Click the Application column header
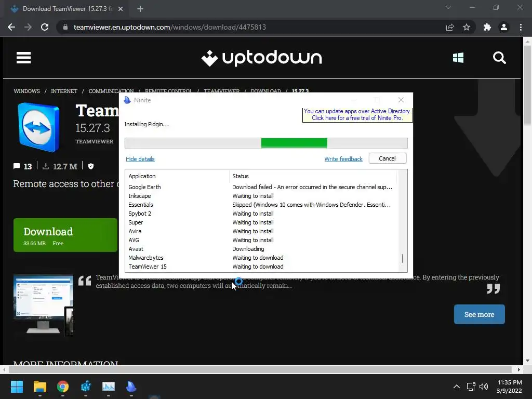Image resolution: width=532 pixels, height=399 pixels. tap(178, 176)
